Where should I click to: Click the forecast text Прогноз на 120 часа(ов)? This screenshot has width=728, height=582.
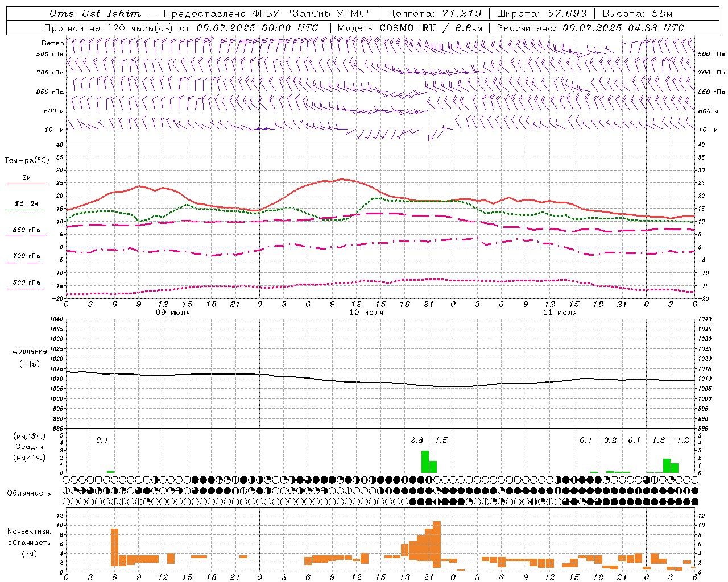point(110,28)
